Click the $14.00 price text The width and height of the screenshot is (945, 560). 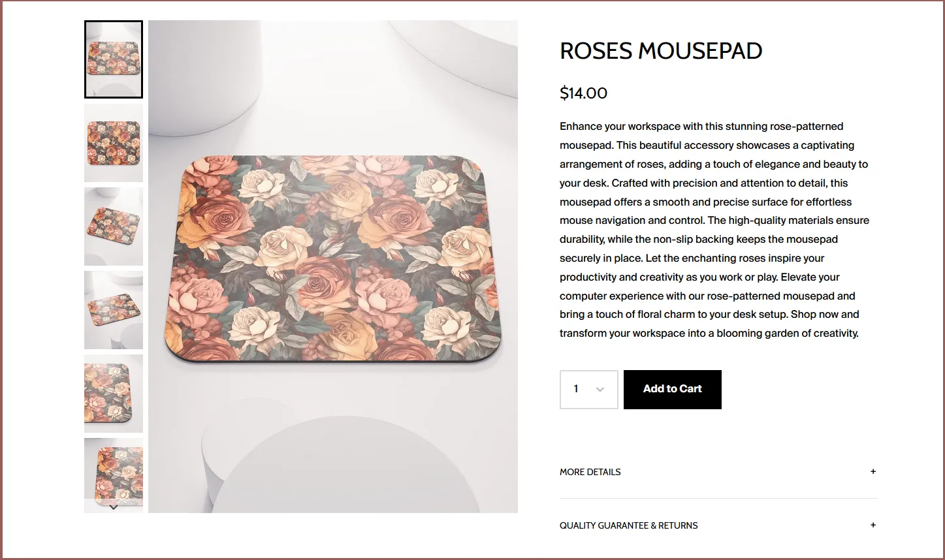coord(583,93)
